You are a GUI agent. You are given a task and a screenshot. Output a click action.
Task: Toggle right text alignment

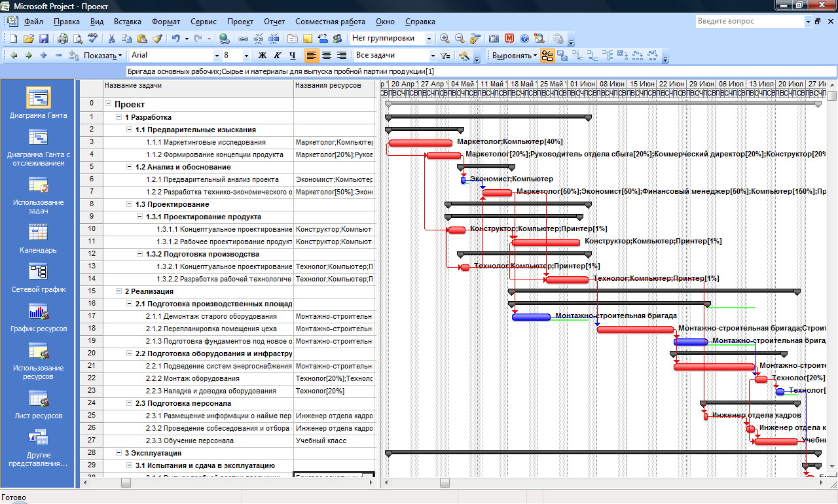(341, 56)
